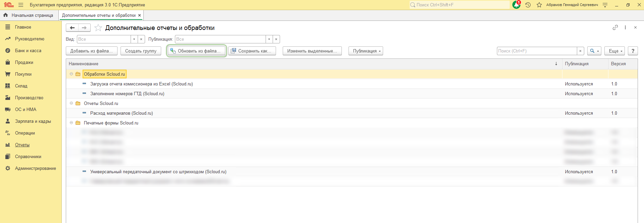Image resolution: width=644 pixels, height=223 pixels.
Task: Click Публикация column header
Action: tap(585, 64)
